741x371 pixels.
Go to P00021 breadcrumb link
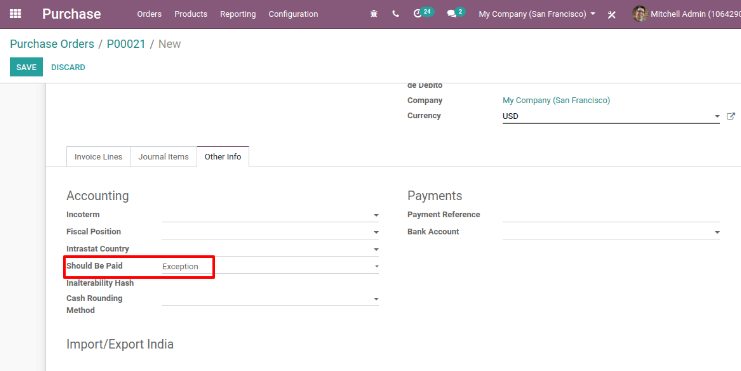click(x=126, y=44)
